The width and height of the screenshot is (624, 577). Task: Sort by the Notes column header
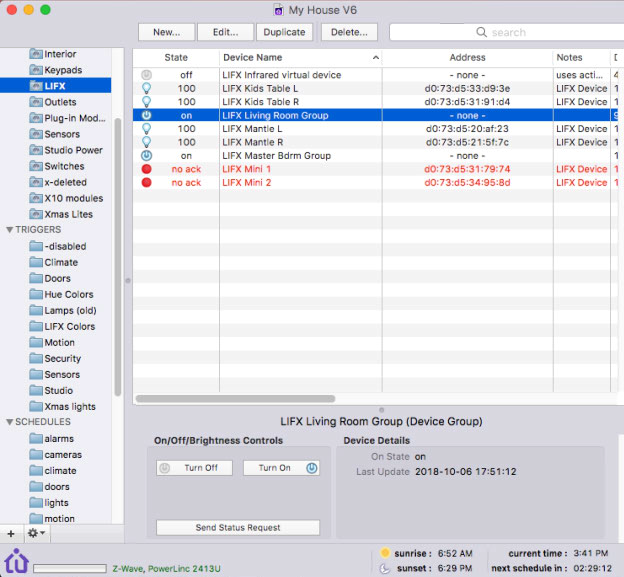tap(581, 58)
